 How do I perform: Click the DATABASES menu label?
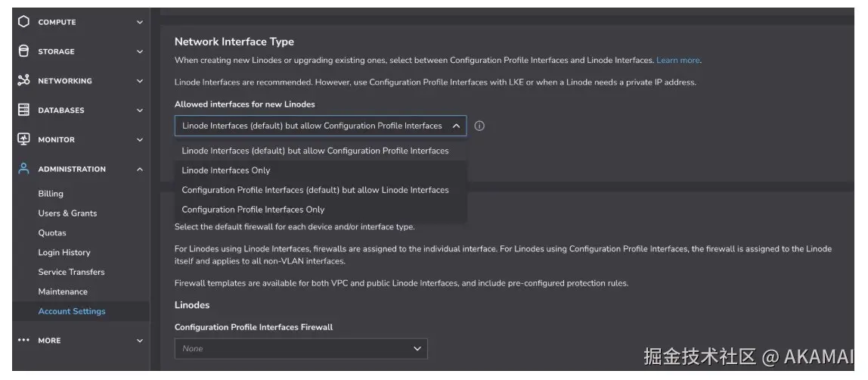point(61,111)
